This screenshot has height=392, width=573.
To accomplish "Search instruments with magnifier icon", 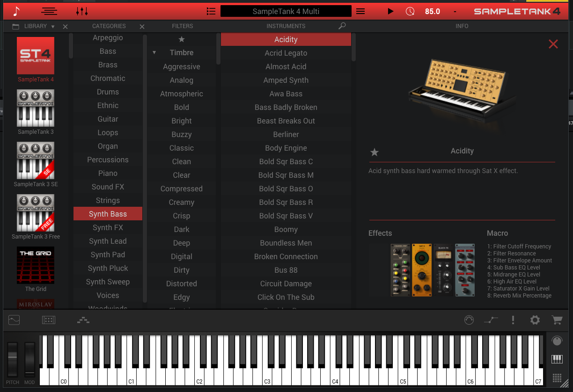I will coord(342,26).
